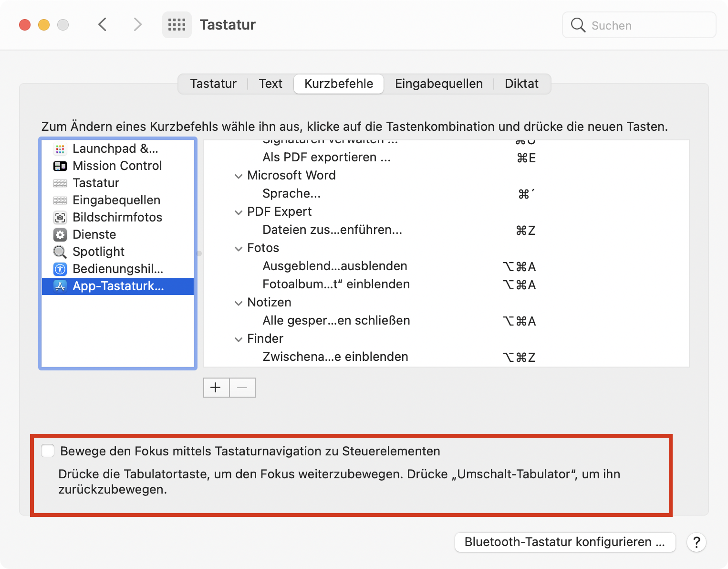The width and height of the screenshot is (728, 569).
Task: Click the Spotlight magnifier icon
Action: [x=60, y=252]
